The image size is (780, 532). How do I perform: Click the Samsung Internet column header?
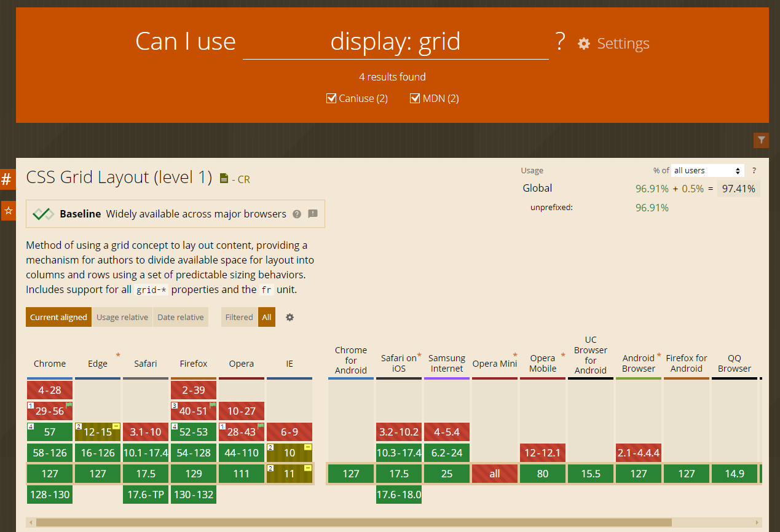[x=447, y=363]
